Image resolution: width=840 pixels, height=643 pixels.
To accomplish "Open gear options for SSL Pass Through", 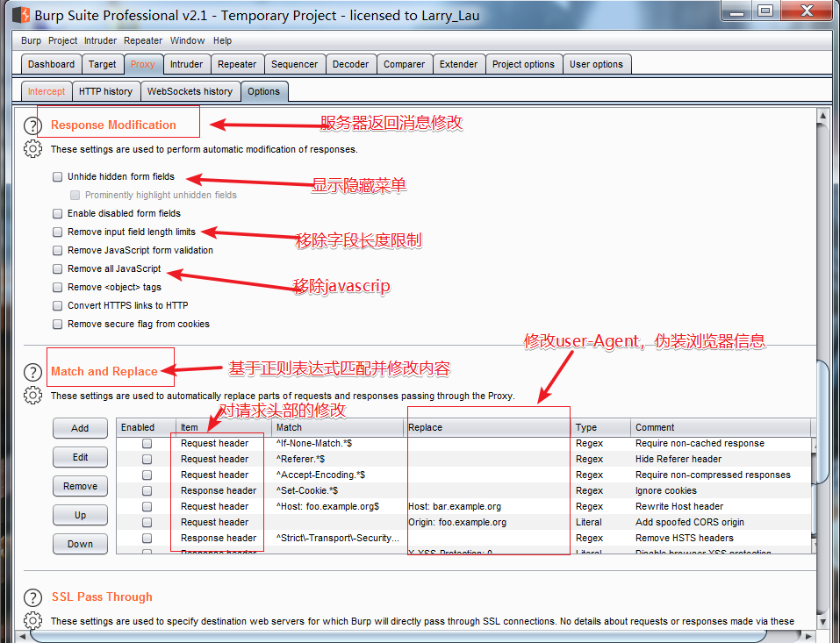I will [x=32, y=620].
